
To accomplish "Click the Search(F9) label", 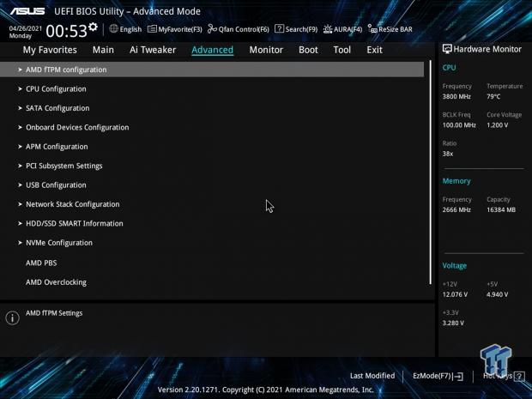I will (x=301, y=29).
